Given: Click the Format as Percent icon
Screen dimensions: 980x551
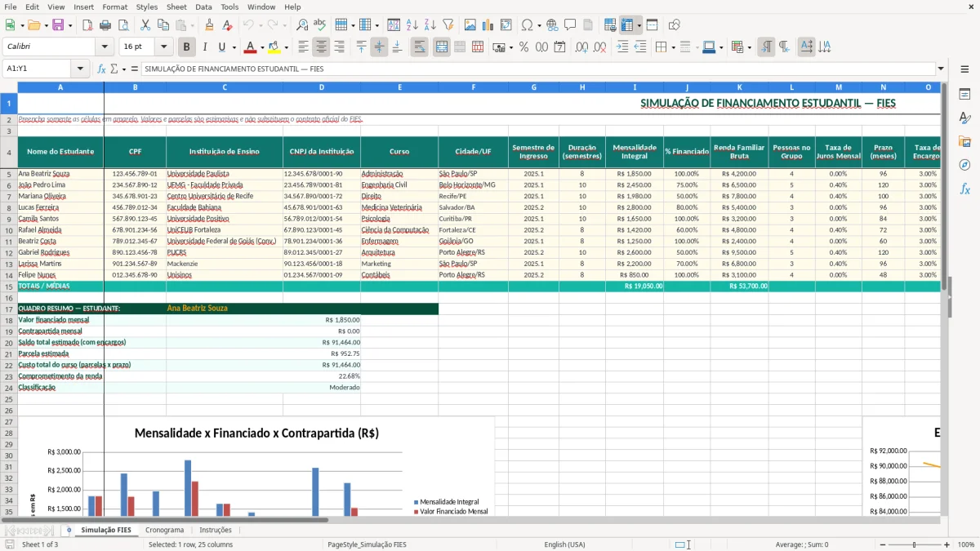Looking at the screenshot, I should (x=523, y=47).
